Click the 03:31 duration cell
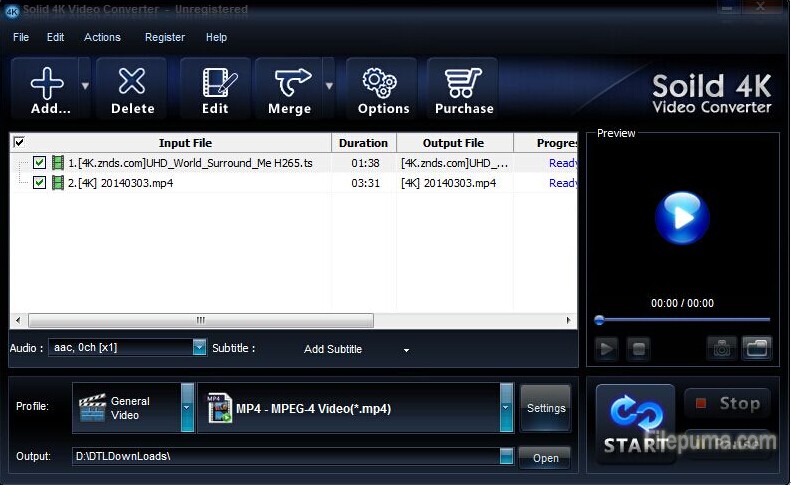The height and width of the screenshot is (485, 791). click(x=365, y=183)
